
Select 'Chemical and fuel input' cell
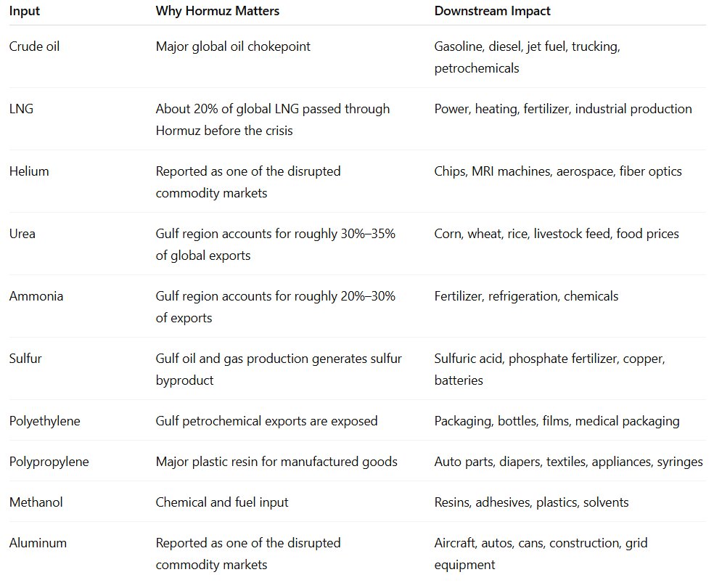222,502
